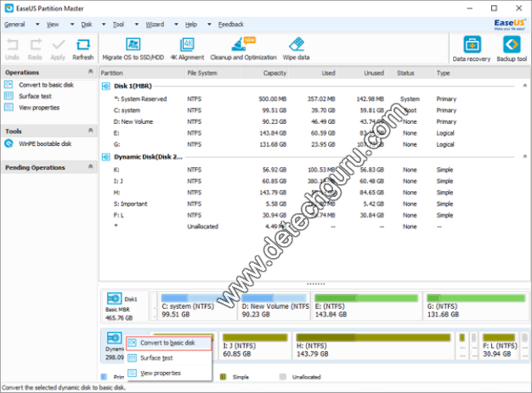The image size is (532, 393).
Task: Click the Unallocated legend color swatch
Action: pyautogui.click(x=282, y=377)
